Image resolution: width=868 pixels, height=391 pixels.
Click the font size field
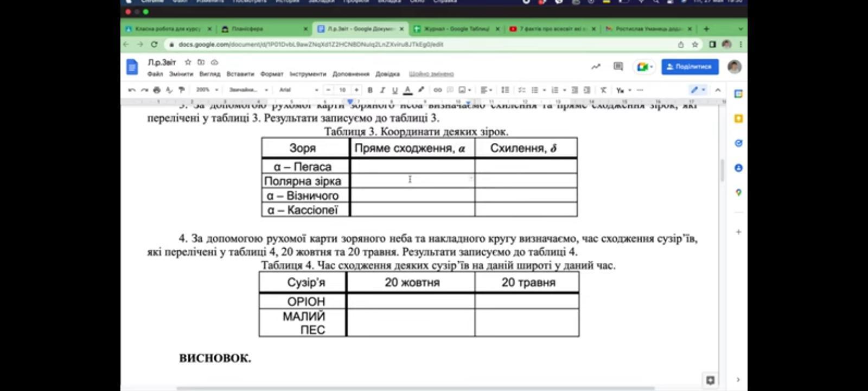[342, 90]
